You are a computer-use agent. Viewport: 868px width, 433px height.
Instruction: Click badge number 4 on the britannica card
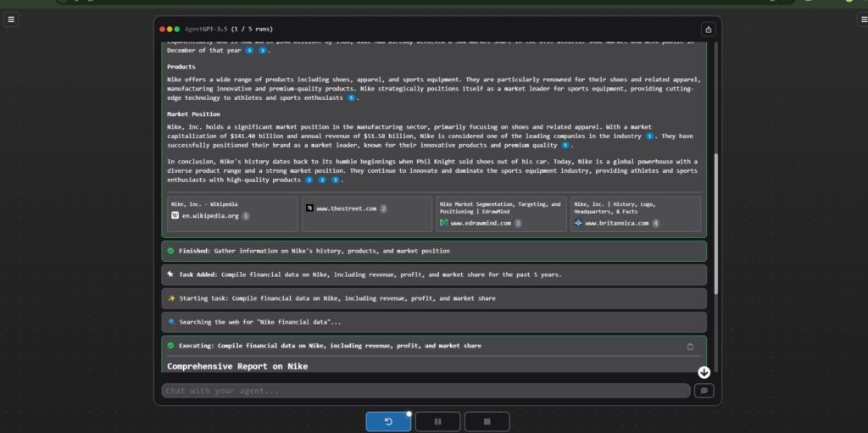coord(655,223)
